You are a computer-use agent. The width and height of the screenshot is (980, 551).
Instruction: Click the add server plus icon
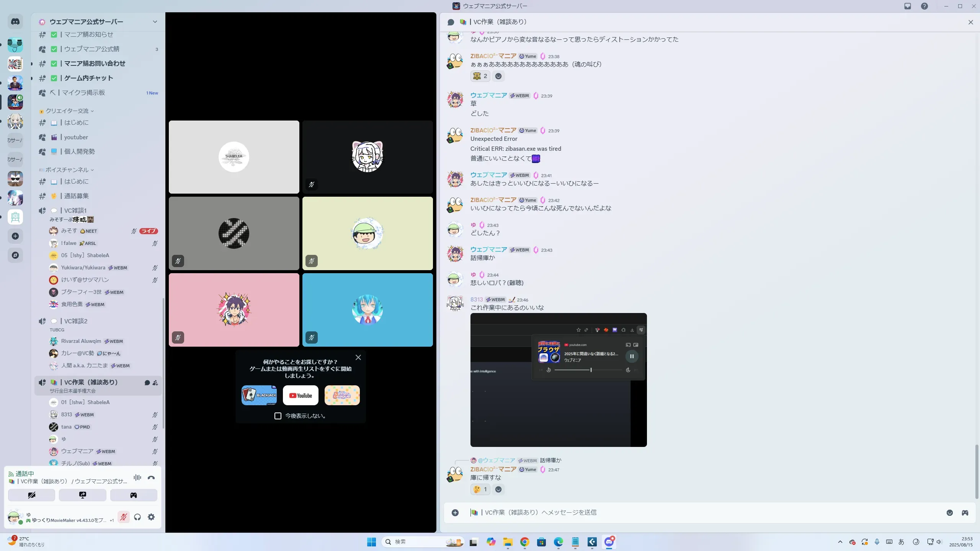click(x=15, y=236)
